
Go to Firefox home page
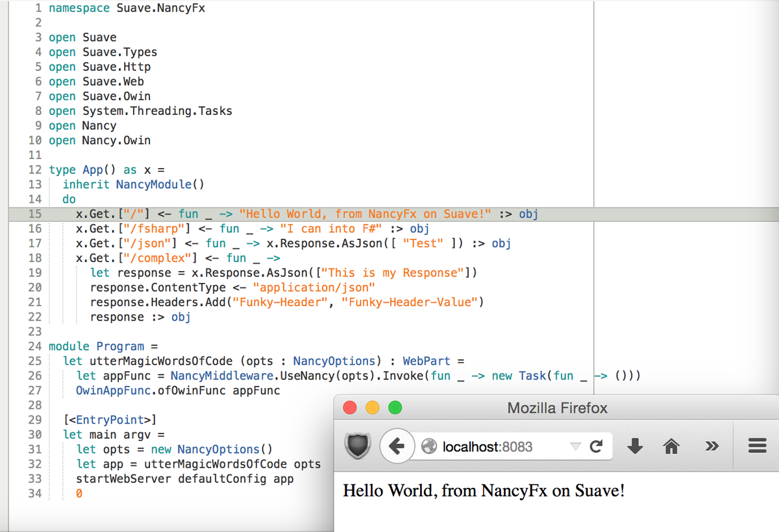click(672, 446)
